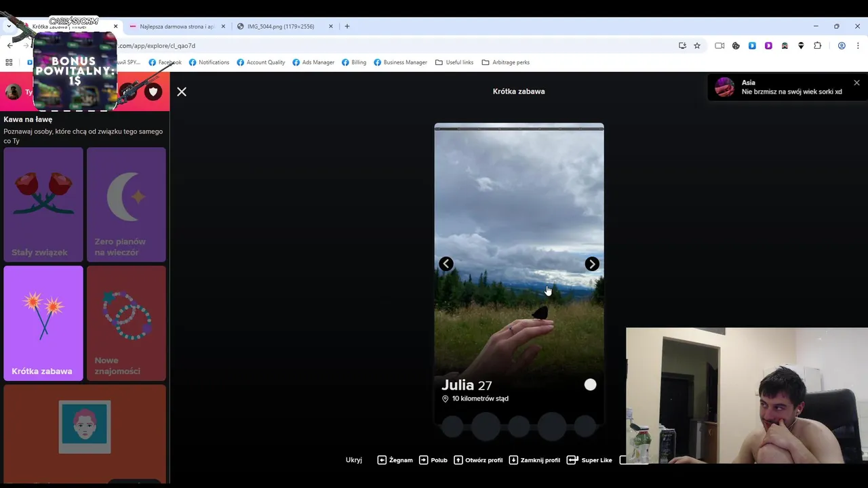Screen dimensions: 868x488
Task: Click the Kawa na ławę heading
Action: click(28, 119)
